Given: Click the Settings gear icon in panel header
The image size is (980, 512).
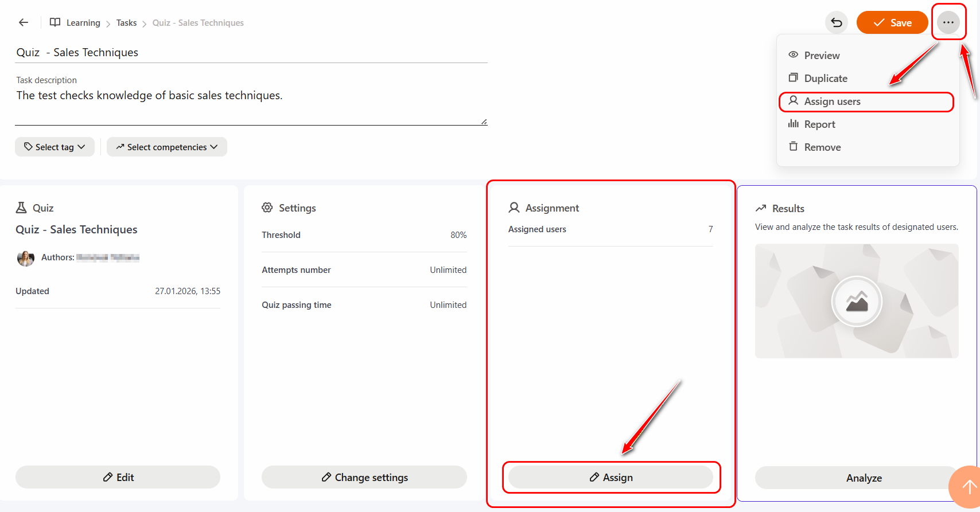Looking at the screenshot, I should pyautogui.click(x=267, y=208).
